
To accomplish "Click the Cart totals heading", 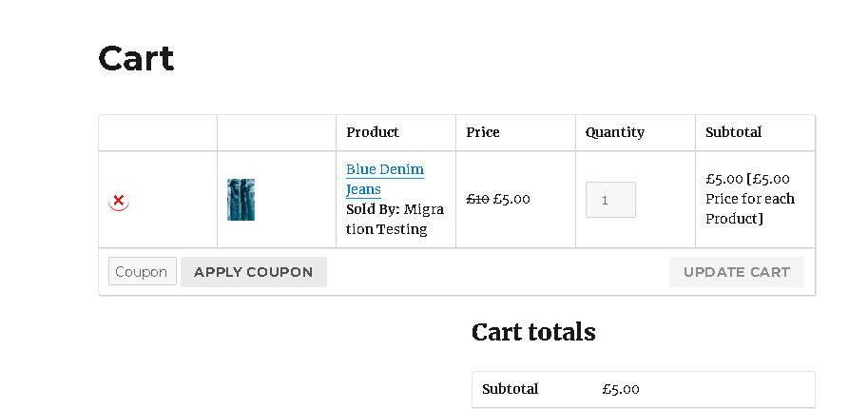I will point(533,332).
